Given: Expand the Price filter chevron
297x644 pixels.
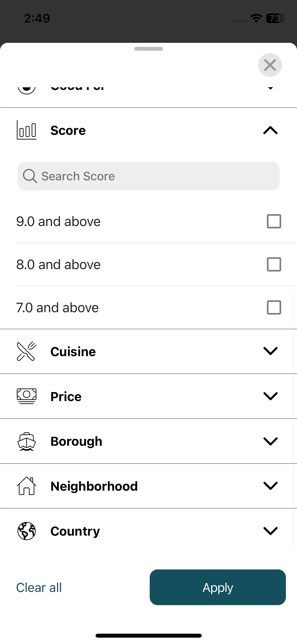Looking at the screenshot, I should point(270,396).
